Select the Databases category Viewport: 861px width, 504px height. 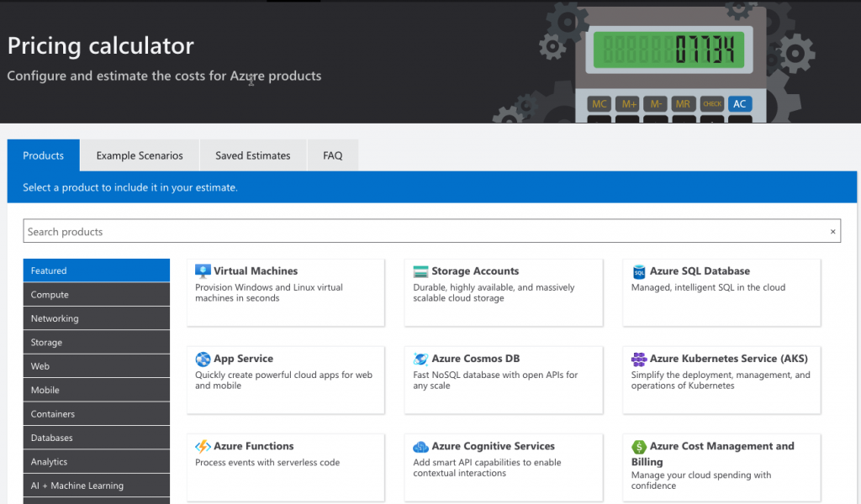click(x=96, y=438)
